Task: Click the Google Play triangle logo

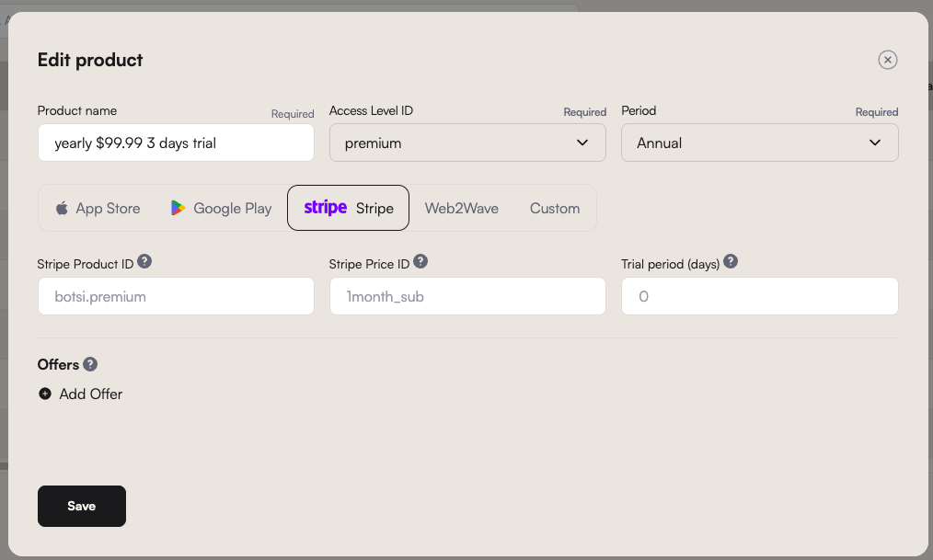Action: (178, 208)
